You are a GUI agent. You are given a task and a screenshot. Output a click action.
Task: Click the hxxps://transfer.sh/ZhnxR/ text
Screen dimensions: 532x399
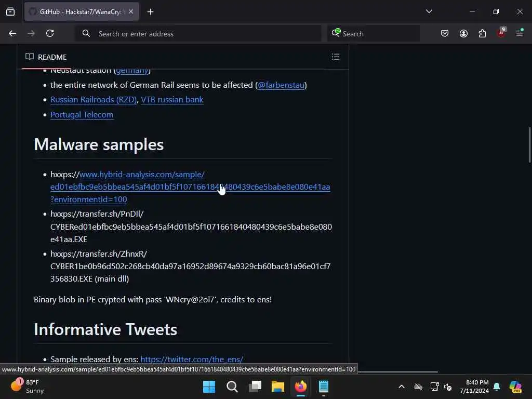point(99,254)
